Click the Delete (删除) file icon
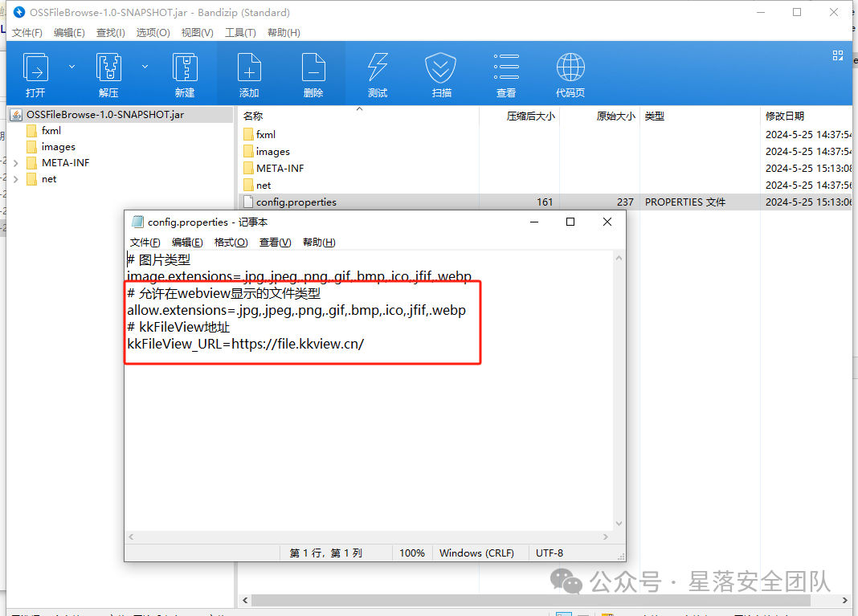Image resolution: width=858 pixels, height=616 pixels. (313, 67)
